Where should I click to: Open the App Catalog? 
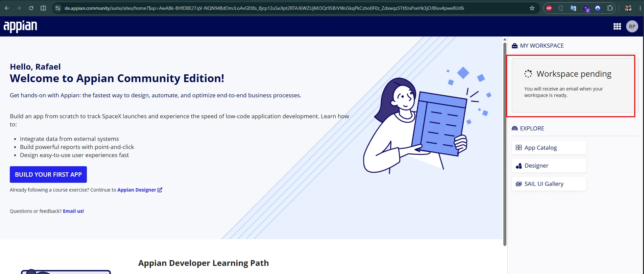click(549, 148)
